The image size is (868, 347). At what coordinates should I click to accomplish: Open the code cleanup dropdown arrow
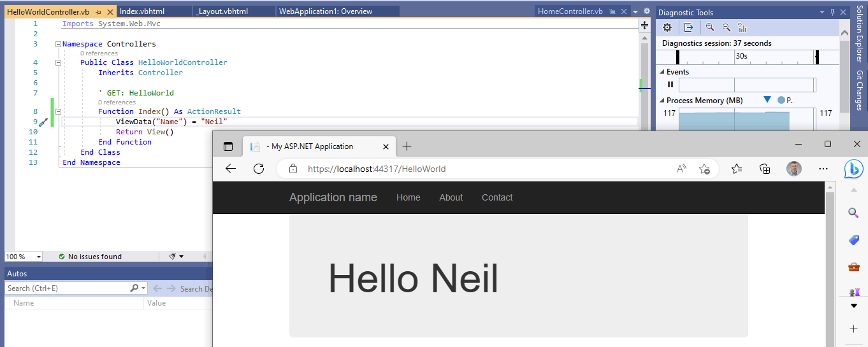(x=182, y=257)
